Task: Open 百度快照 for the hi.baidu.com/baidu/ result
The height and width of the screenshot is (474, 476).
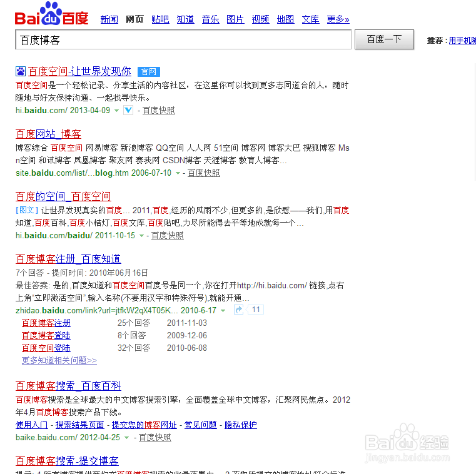Action: tap(167, 236)
